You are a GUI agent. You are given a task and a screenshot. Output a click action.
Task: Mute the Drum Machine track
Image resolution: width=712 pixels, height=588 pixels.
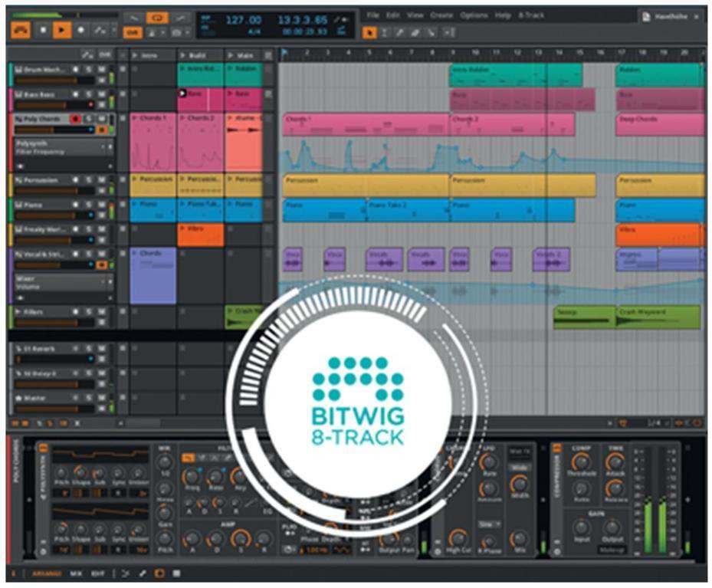point(102,70)
